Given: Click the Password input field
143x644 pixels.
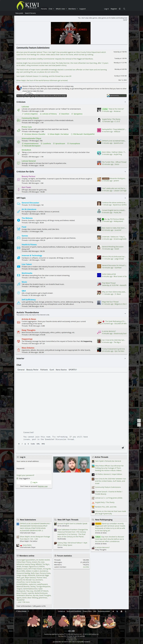Looking at the screenshot, I should click(34, 472).
